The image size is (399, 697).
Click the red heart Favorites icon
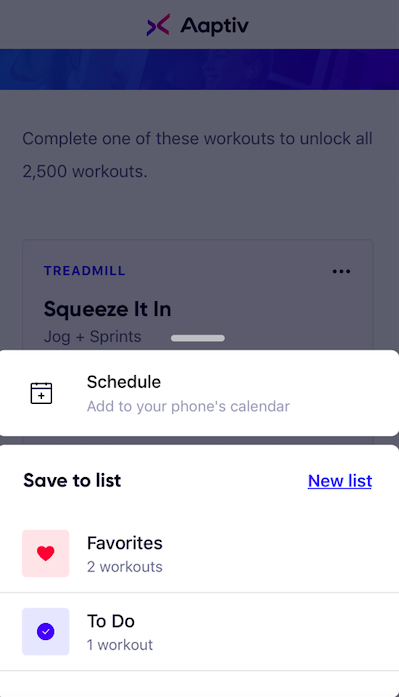click(x=46, y=553)
